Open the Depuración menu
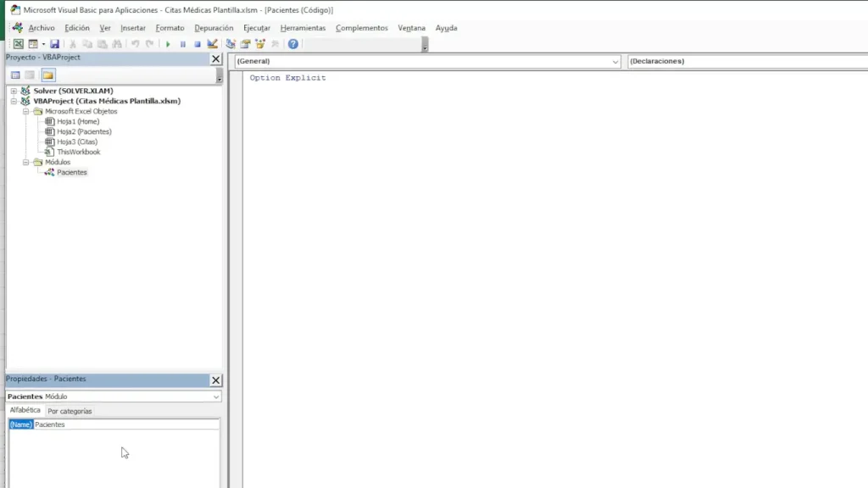 (214, 28)
